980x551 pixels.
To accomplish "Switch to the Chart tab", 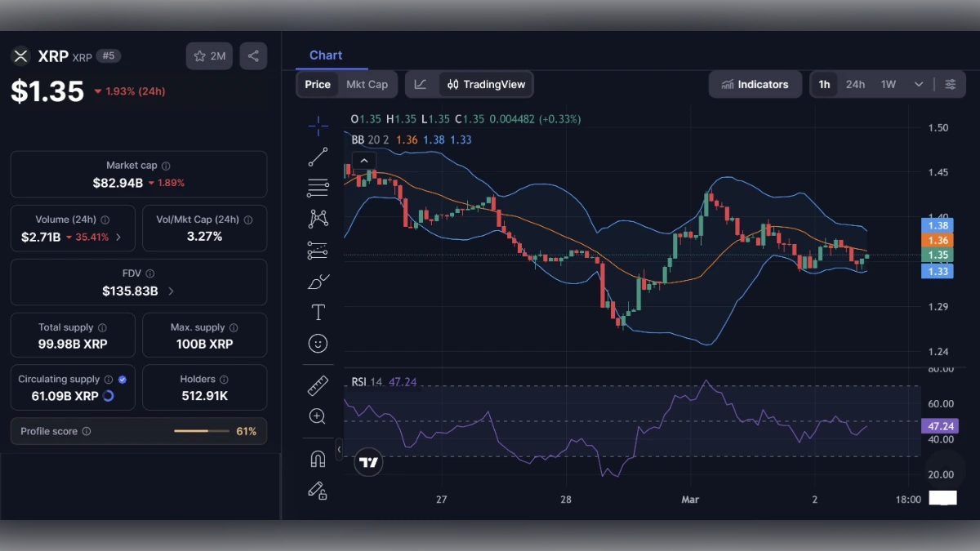I will [326, 55].
